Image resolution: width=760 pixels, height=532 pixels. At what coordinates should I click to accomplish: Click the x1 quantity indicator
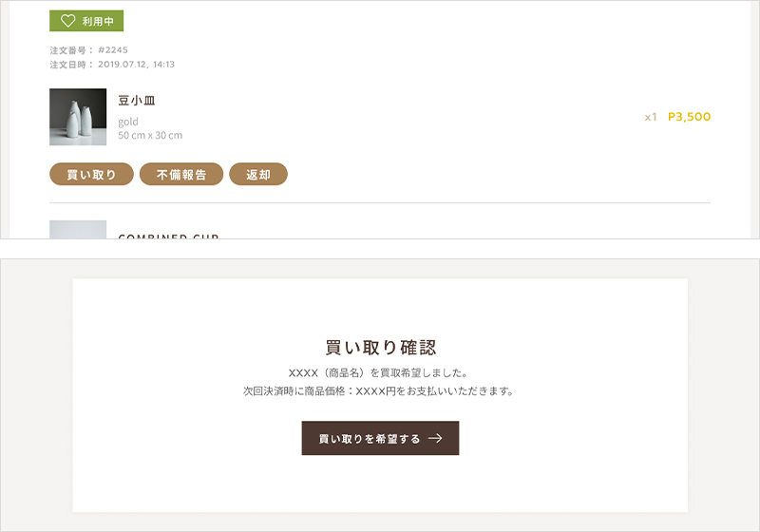(x=651, y=118)
